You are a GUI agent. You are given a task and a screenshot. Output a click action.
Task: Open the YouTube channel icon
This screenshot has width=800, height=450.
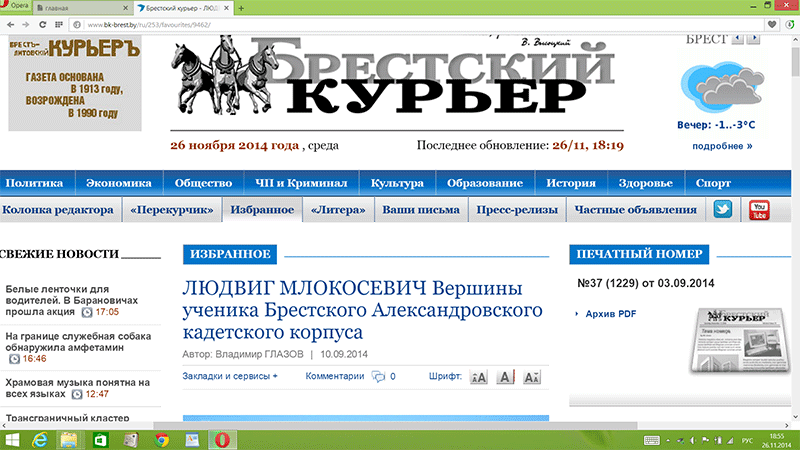759,210
